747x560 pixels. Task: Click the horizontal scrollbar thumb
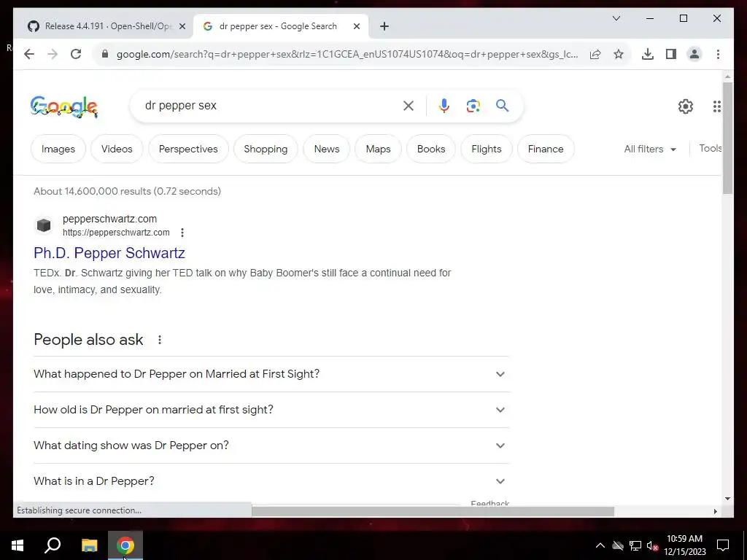[433, 511]
